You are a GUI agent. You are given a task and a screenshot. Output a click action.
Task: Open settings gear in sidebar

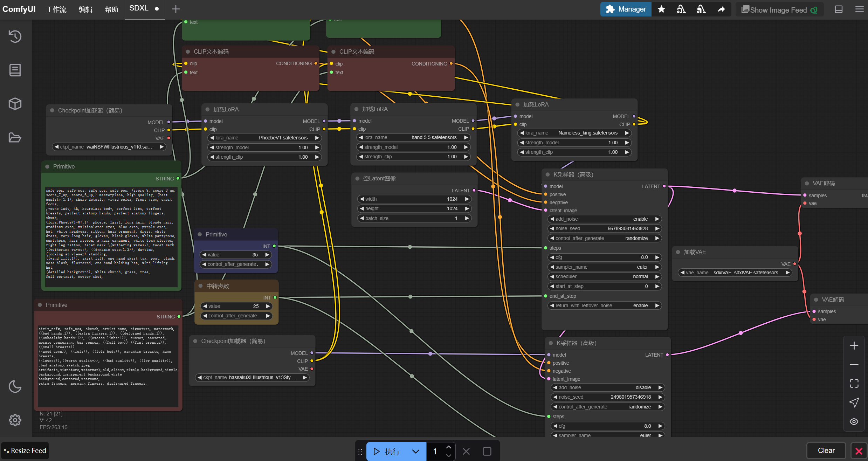coord(15,420)
